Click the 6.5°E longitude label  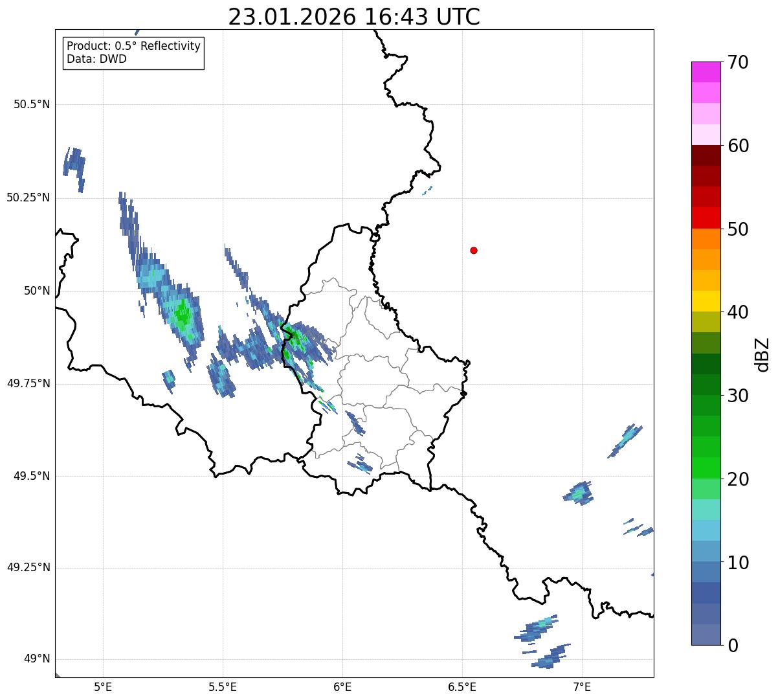462,686
